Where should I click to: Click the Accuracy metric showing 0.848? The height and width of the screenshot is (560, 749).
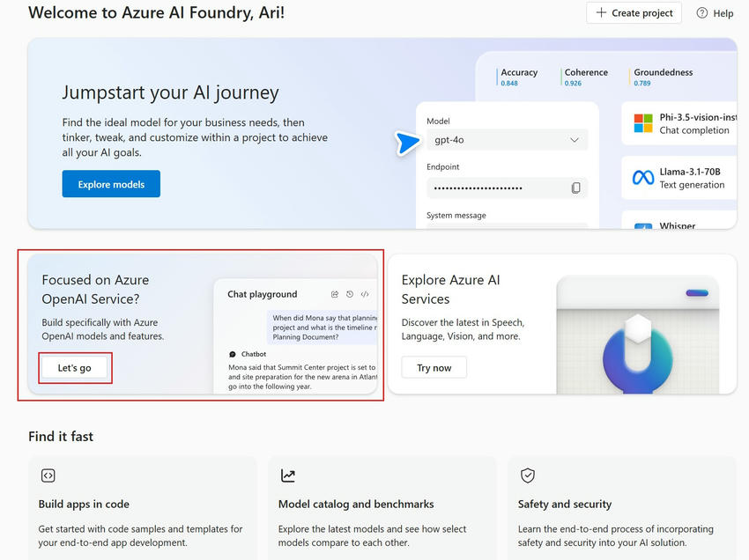(x=519, y=77)
